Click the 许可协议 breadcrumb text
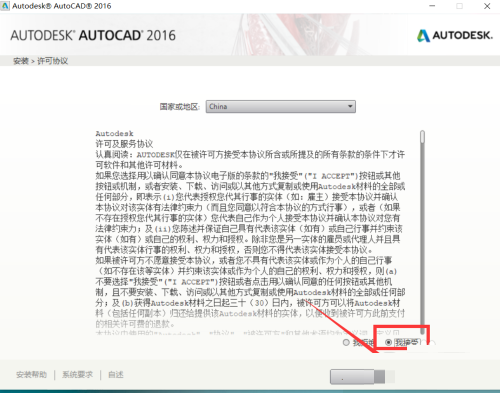This screenshot has width=500, height=393. (52, 61)
